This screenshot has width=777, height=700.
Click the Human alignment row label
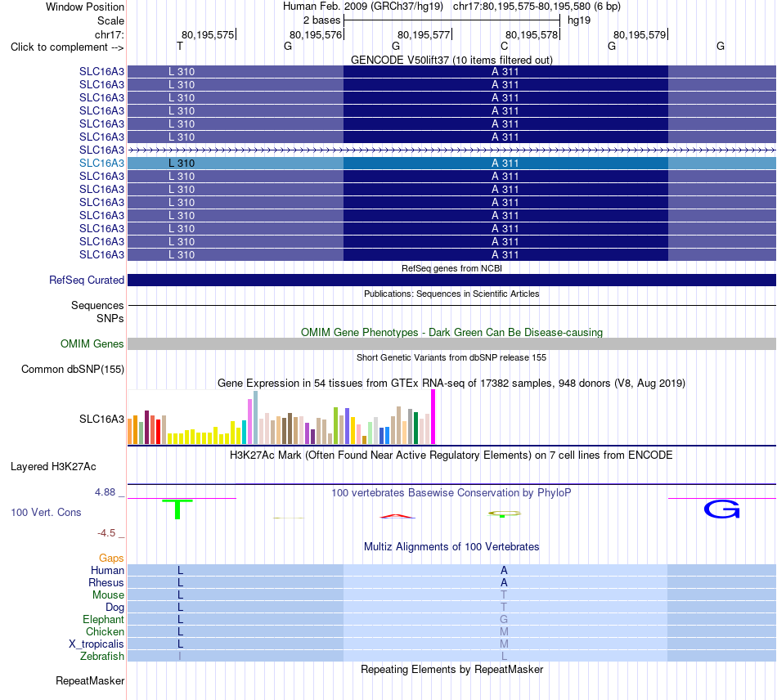(107, 570)
